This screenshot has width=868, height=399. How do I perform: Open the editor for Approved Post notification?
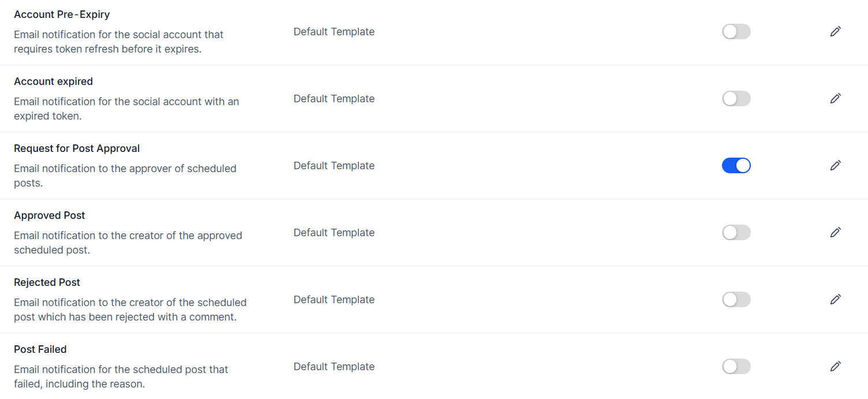pyautogui.click(x=835, y=233)
